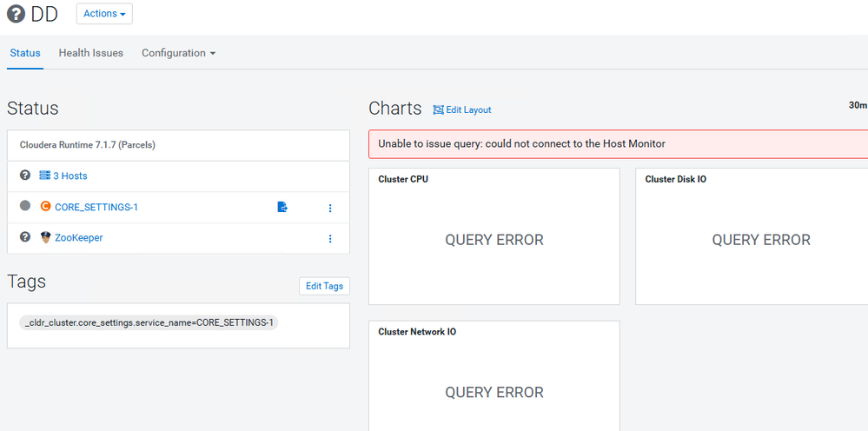Screen dimensions: 868x431
Task: Select the _cldr_cluster.core_settings.service_name tag
Action: 149,322
